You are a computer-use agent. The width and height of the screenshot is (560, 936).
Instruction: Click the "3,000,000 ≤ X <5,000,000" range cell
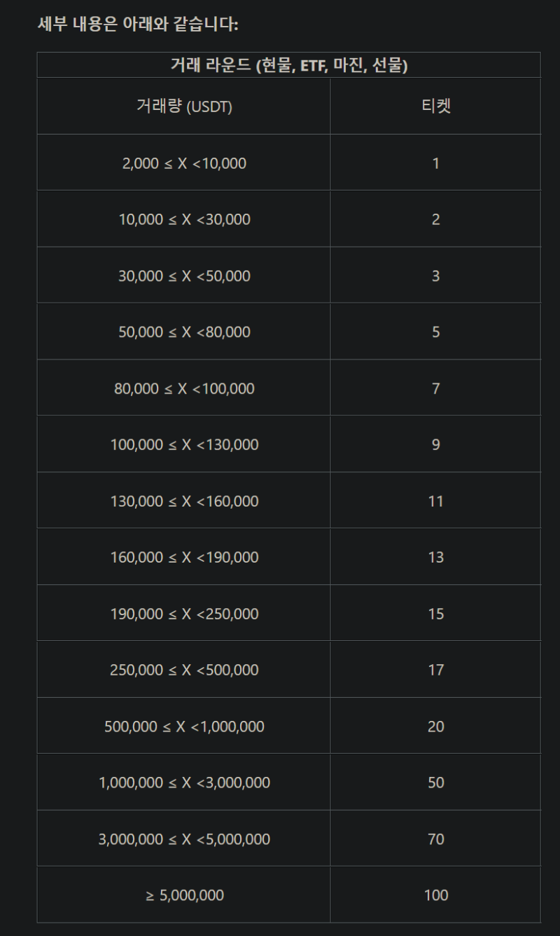coord(184,839)
